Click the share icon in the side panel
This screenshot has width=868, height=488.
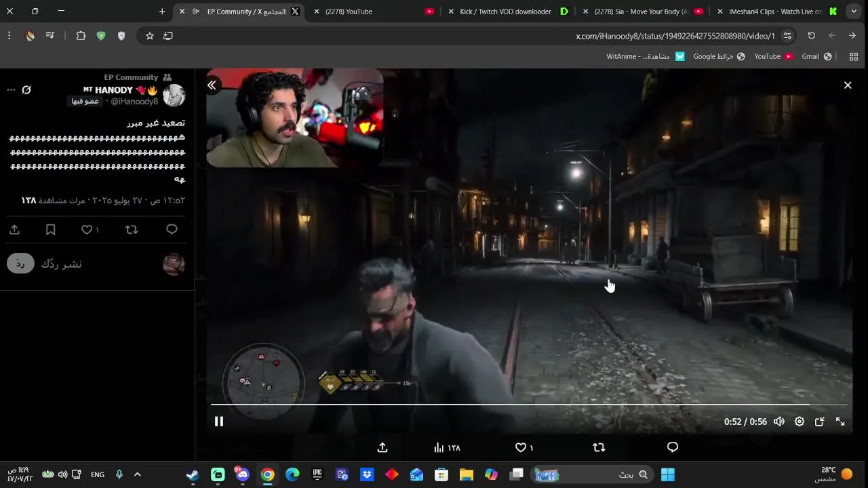point(14,230)
